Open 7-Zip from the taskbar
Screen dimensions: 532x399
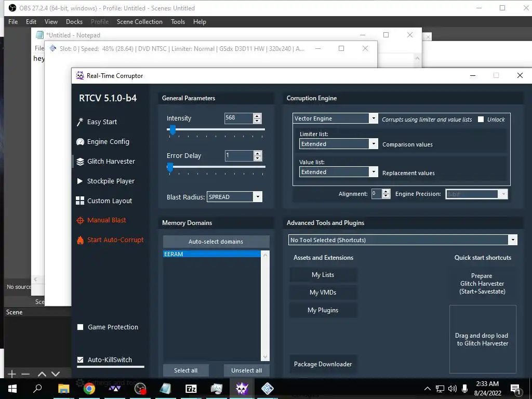[191, 389]
